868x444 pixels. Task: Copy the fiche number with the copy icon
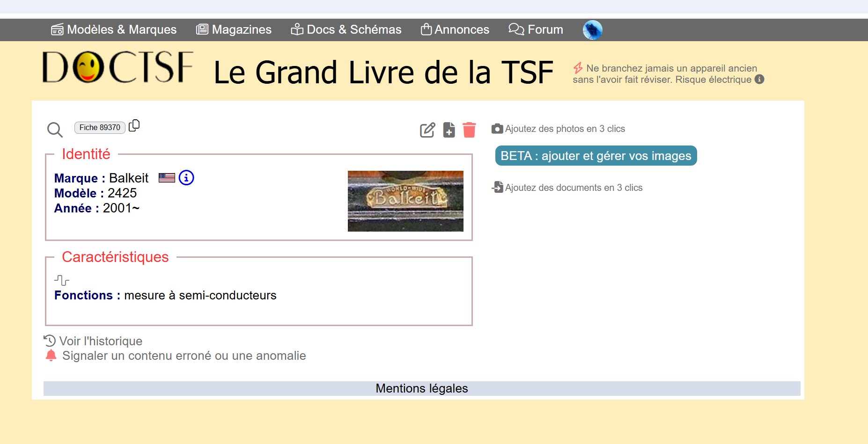pyautogui.click(x=134, y=125)
